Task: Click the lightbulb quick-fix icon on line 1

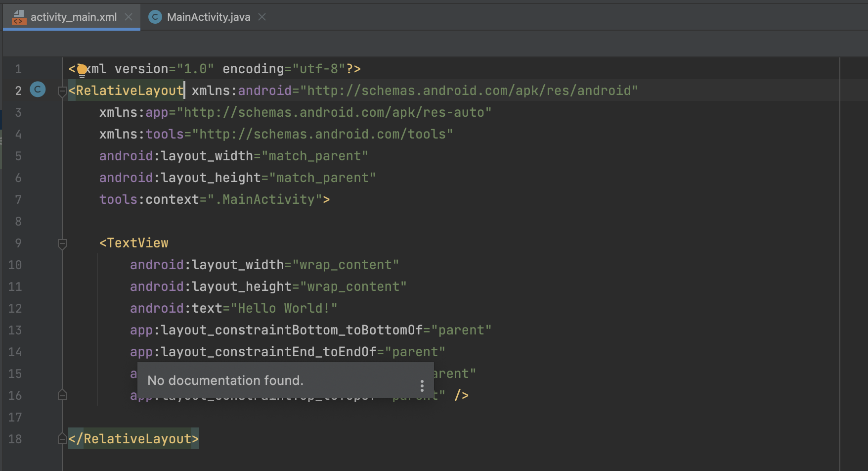Action: coord(82,70)
